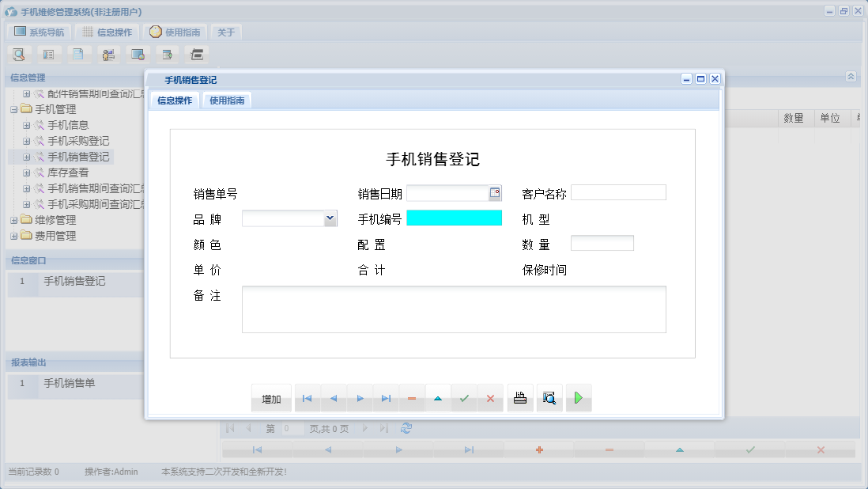This screenshot has width=868, height=489.
Task: Select the query/search icon in the main toolbar
Action: click(19, 54)
